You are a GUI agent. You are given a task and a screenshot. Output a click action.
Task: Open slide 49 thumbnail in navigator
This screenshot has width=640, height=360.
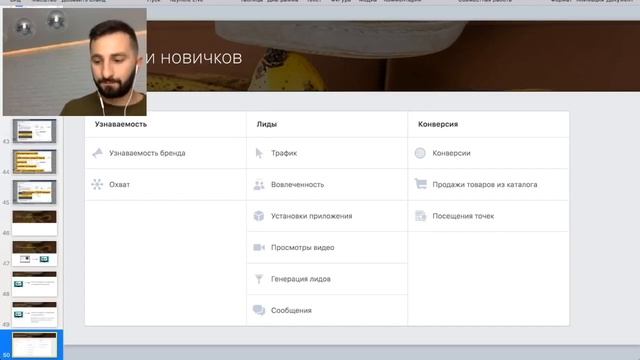point(34,314)
